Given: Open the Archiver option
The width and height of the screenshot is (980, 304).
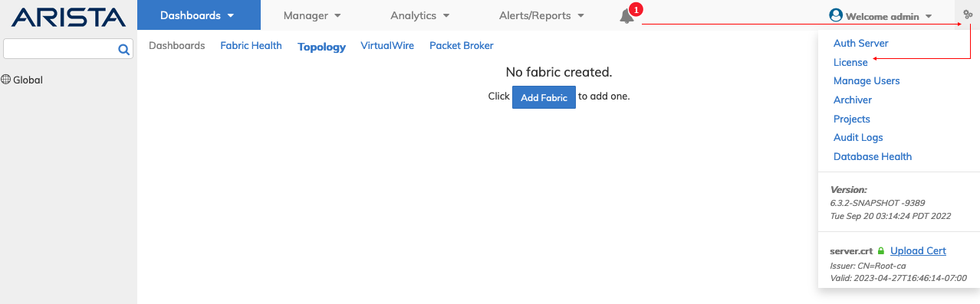Looking at the screenshot, I should coord(853,100).
